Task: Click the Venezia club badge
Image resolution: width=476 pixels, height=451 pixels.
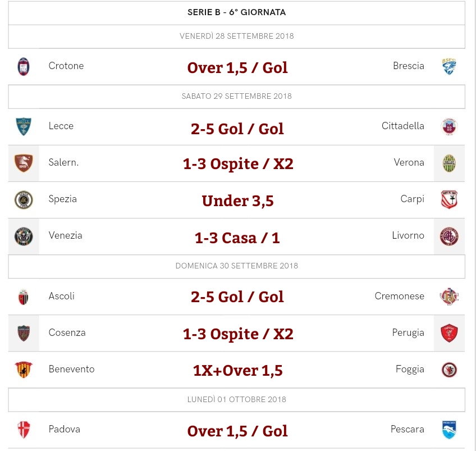Action: [x=24, y=236]
